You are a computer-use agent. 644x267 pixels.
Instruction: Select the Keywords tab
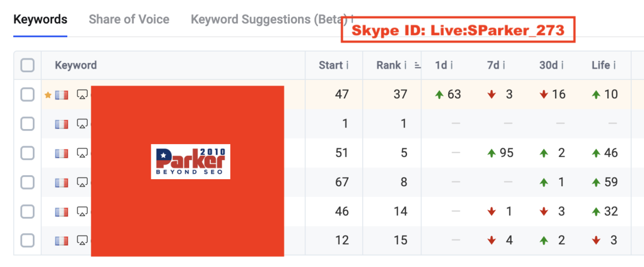pos(40,19)
